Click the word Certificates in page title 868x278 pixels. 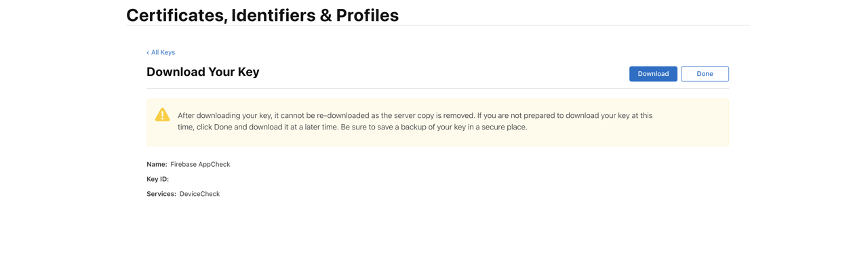click(x=176, y=15)
